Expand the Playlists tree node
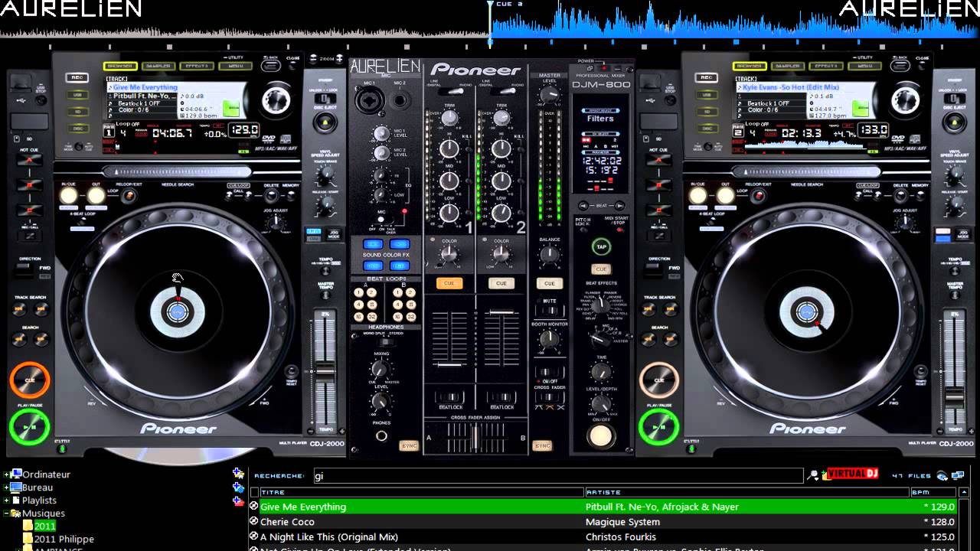This screenshot has height=551, width=980. pyautogui.click(x=6, y=500)
